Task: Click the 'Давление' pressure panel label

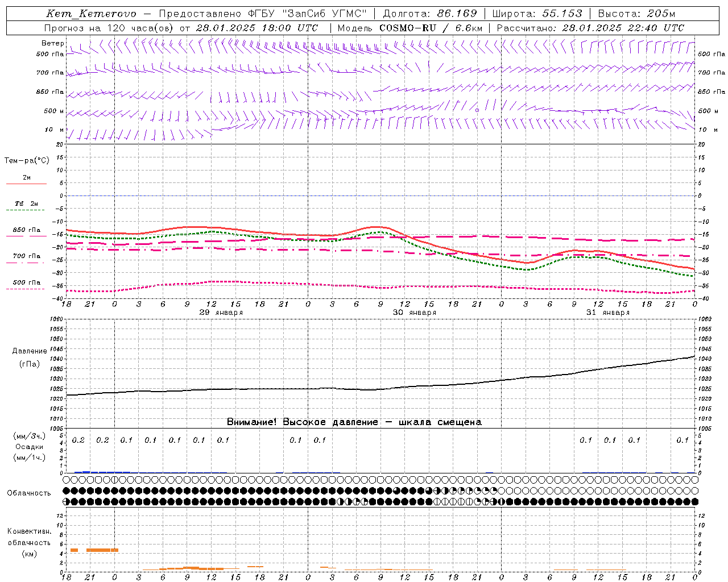Action: point(30,351)
